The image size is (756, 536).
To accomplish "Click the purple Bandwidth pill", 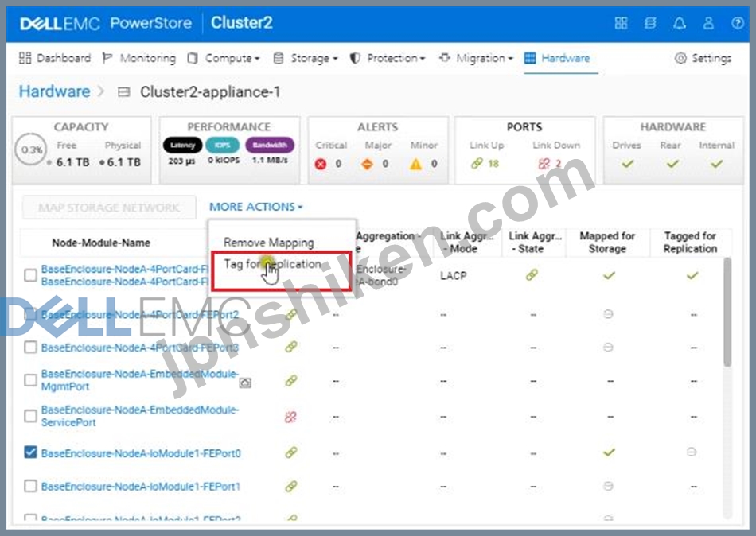I will coord(270,145).
